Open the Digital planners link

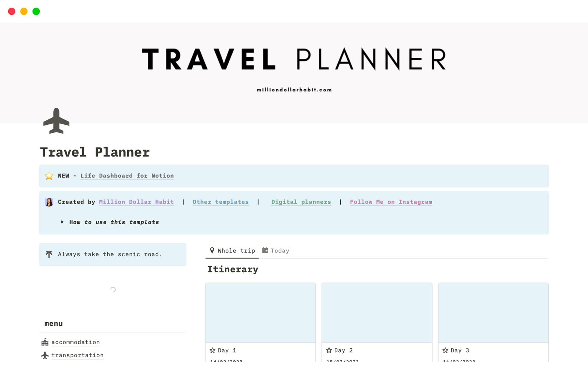click(301, 202)
